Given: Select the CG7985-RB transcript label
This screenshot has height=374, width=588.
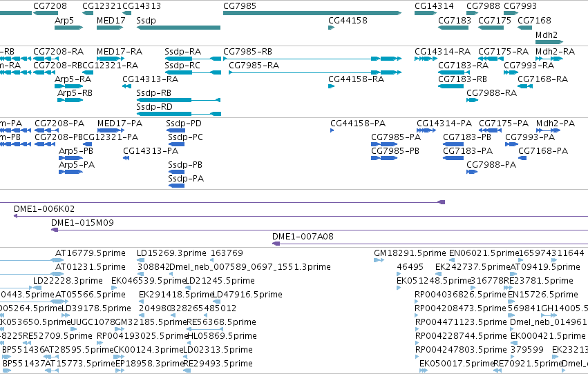Looking at the screenshot, I should (x=247, y=51).
